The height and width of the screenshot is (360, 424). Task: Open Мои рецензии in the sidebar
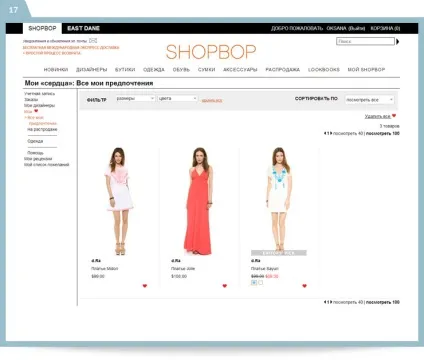point(38,159)
